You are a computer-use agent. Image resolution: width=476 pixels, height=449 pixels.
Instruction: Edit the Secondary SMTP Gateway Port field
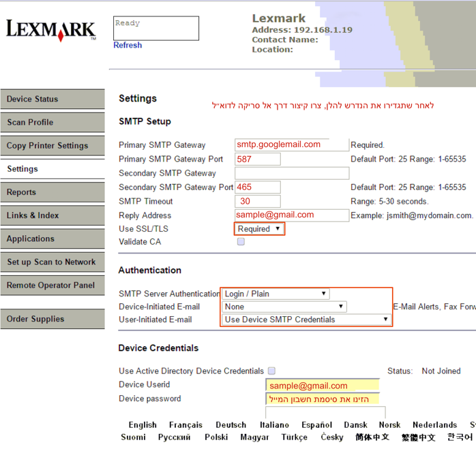pyautogui.click(x=257, y=187)
